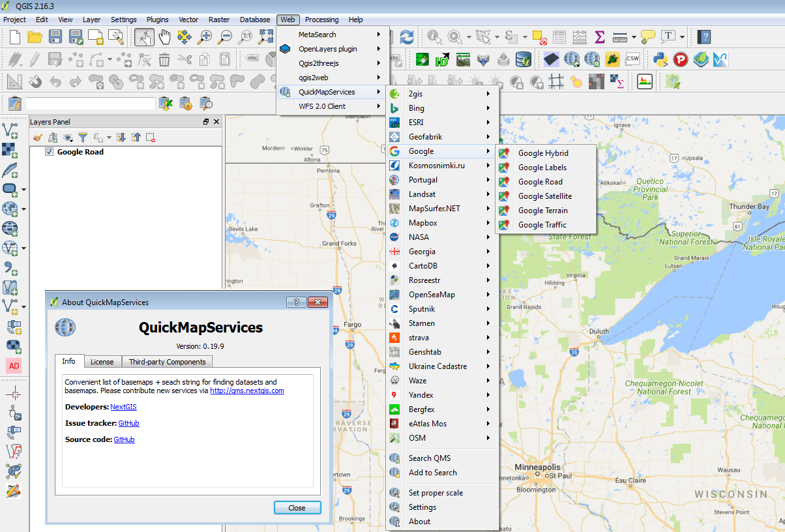Screen dimensions: 785x532
Task: Activate the Zoom In tool
Action: click(x=205, y=37)
